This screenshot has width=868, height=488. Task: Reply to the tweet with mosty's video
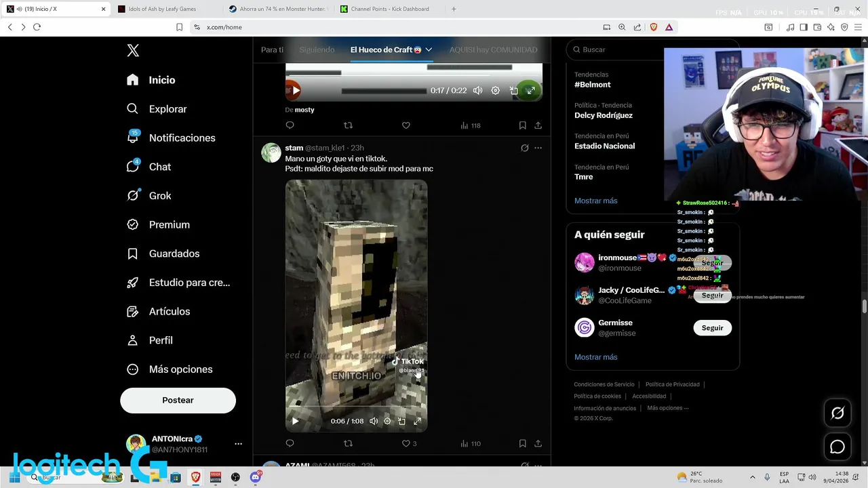(x=290, y=125)
